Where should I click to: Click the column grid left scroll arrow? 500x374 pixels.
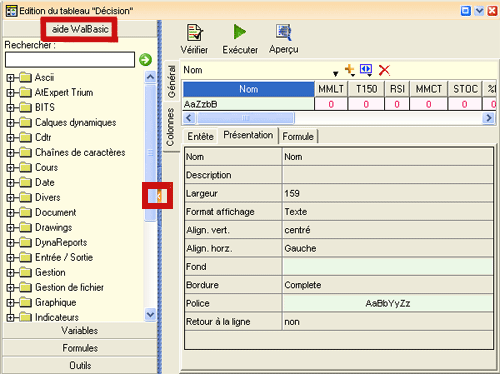(189, 118)
